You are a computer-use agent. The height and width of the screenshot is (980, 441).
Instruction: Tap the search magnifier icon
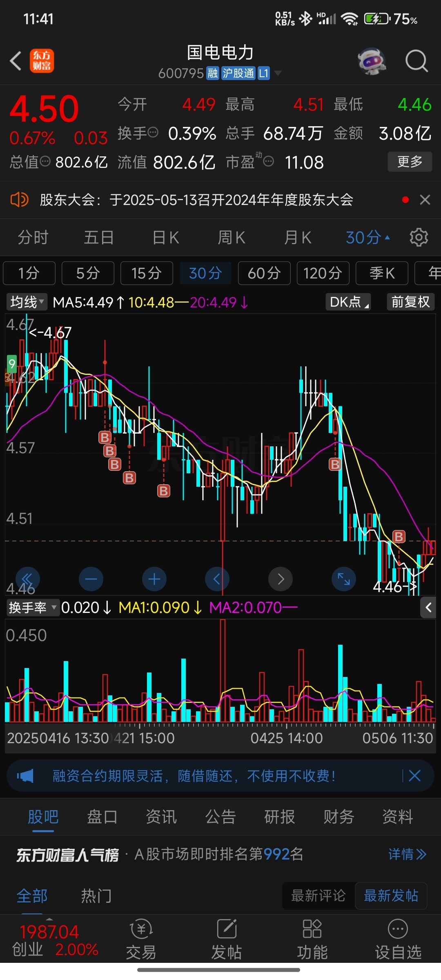click(x=416, y=61)
